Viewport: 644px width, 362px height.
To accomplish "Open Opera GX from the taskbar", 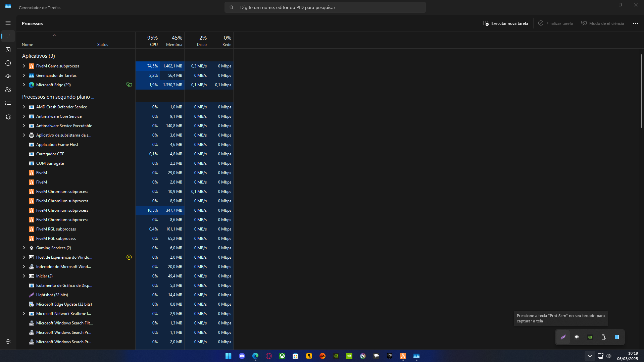I will 269,356.
